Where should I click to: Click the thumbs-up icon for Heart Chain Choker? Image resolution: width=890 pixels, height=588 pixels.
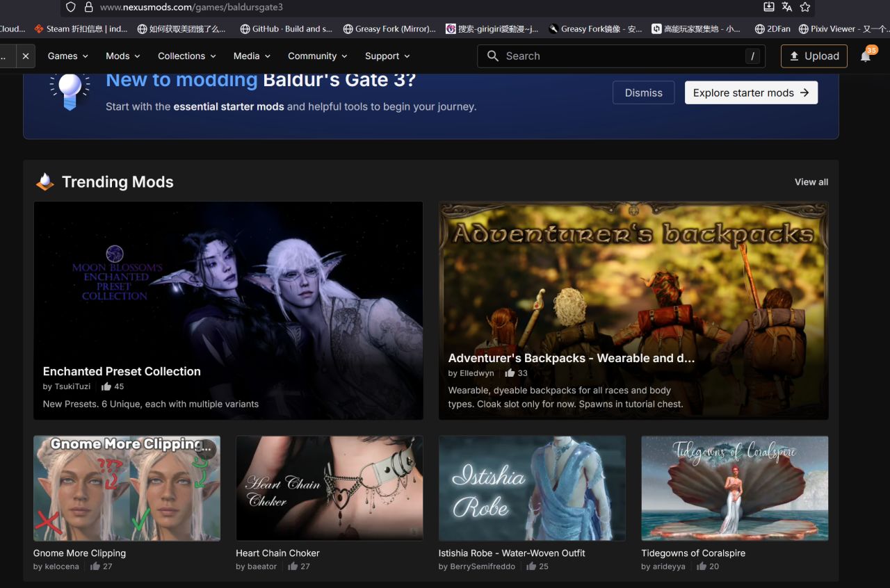(293, 566)
